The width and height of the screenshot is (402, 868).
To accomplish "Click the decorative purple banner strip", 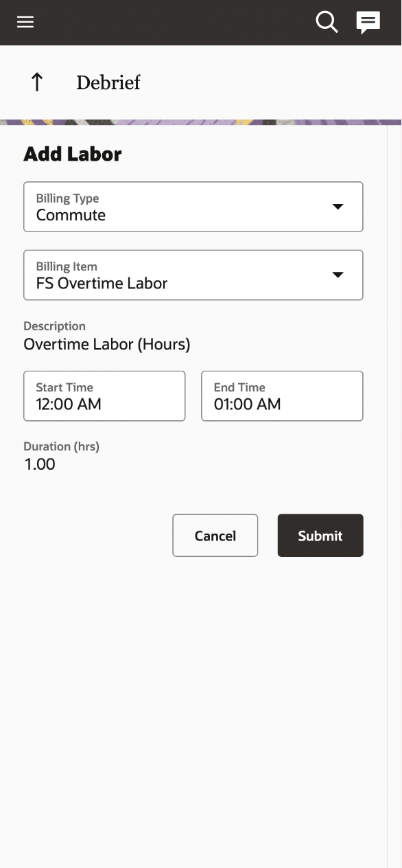I will (x=201, y=122).
